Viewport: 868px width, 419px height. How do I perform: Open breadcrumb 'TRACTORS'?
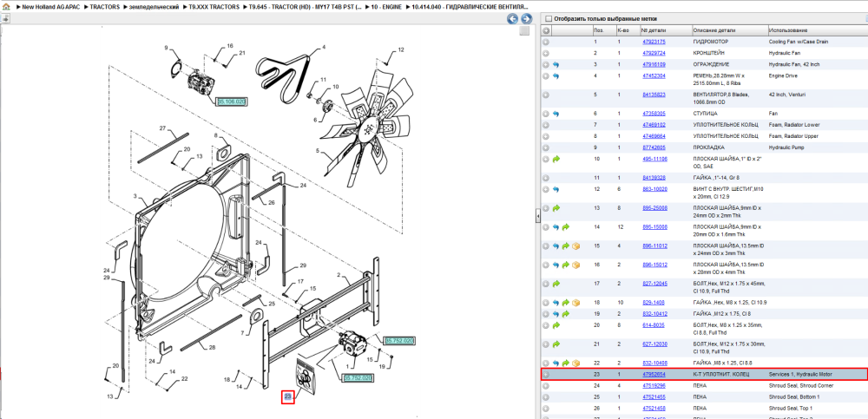click(x=105, y=7)
